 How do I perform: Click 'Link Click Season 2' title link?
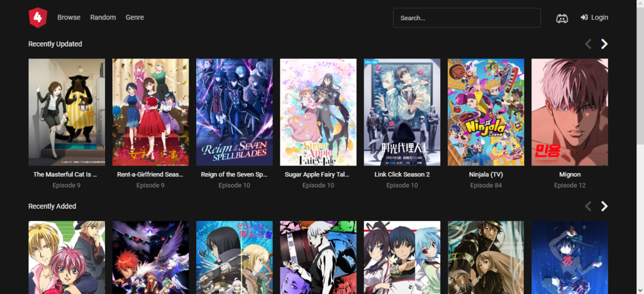pyautogui.click(x=402, y=174)
